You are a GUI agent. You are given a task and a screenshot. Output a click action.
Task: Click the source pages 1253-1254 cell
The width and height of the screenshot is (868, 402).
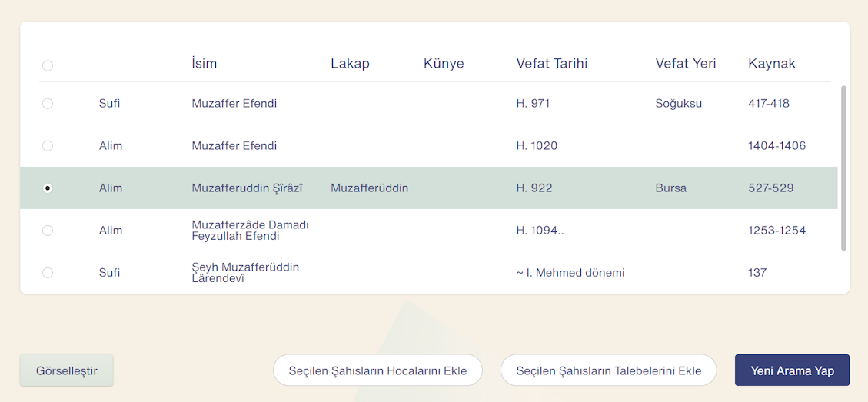(777, 231)
